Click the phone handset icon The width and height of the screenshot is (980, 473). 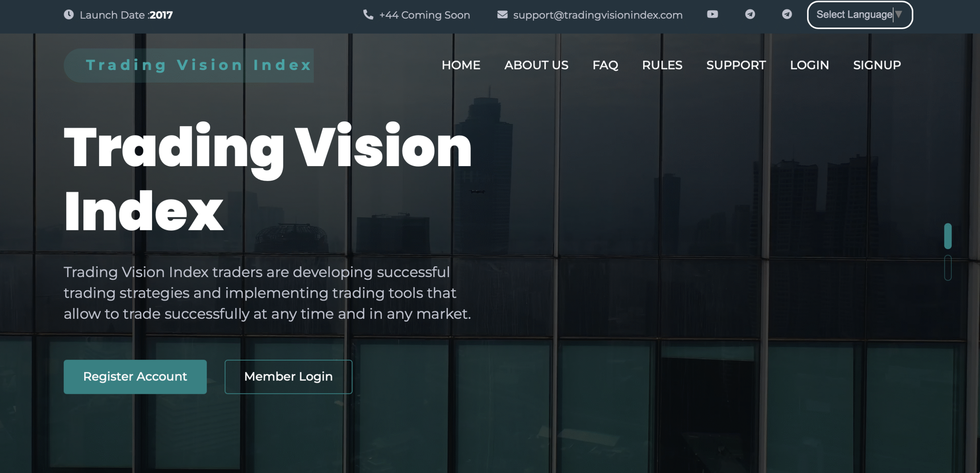click(368, 15)
